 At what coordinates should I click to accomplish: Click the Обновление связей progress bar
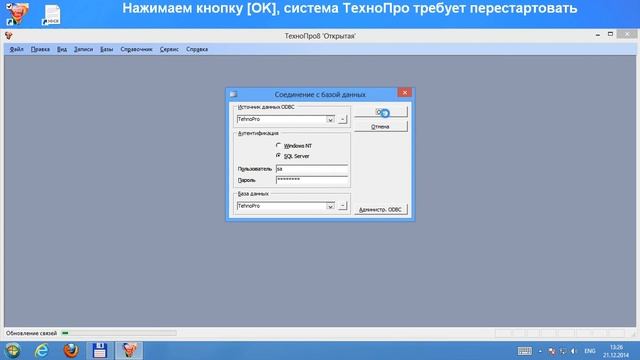119,333
